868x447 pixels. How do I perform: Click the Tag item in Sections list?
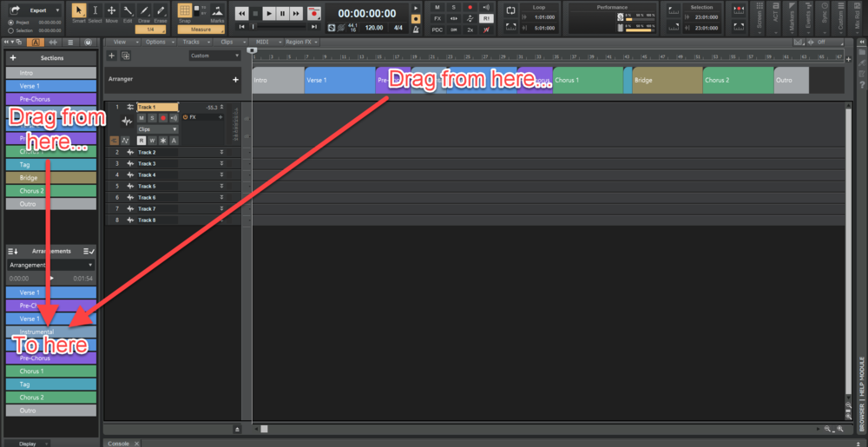coord(50,164)
